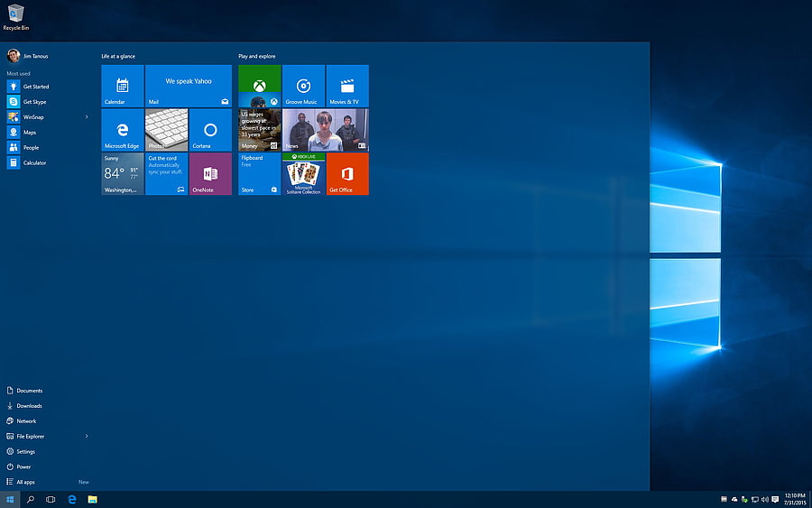
Task: Launch Edge from the taskbar
Action: [72, 500]
